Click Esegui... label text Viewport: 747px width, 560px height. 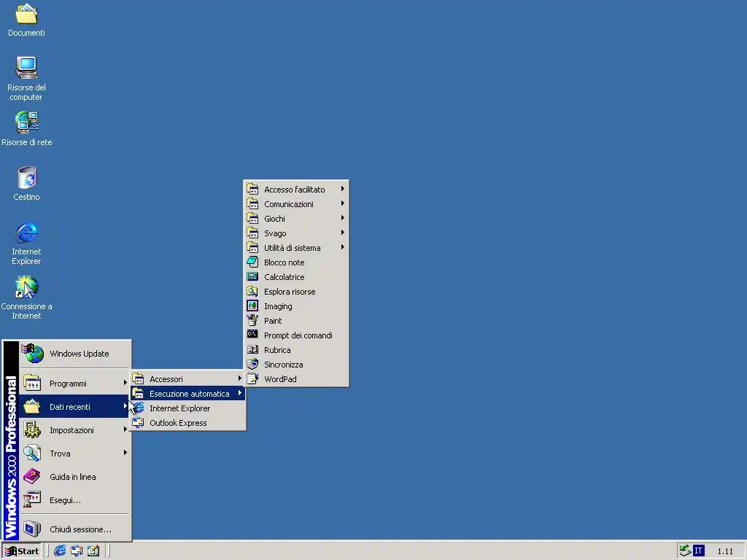65,500
